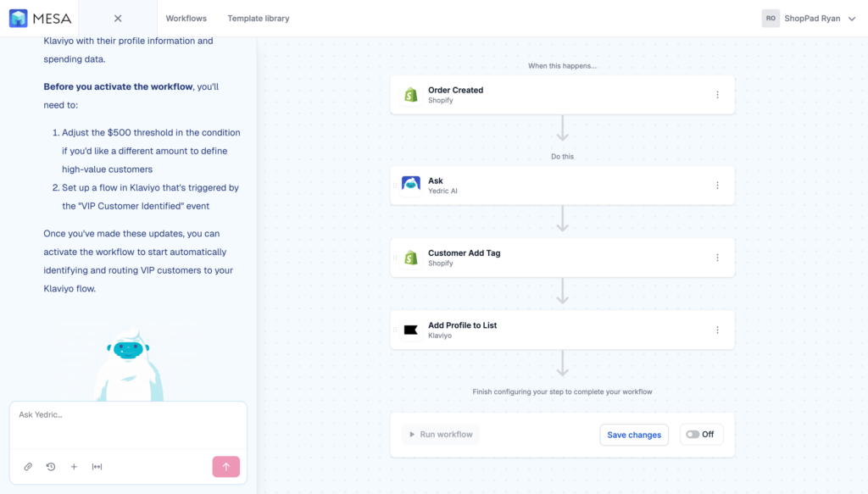The image size is (868, 494).
Task: Attach a file using the paperclip icon
Action: click(x=28, y=466)
